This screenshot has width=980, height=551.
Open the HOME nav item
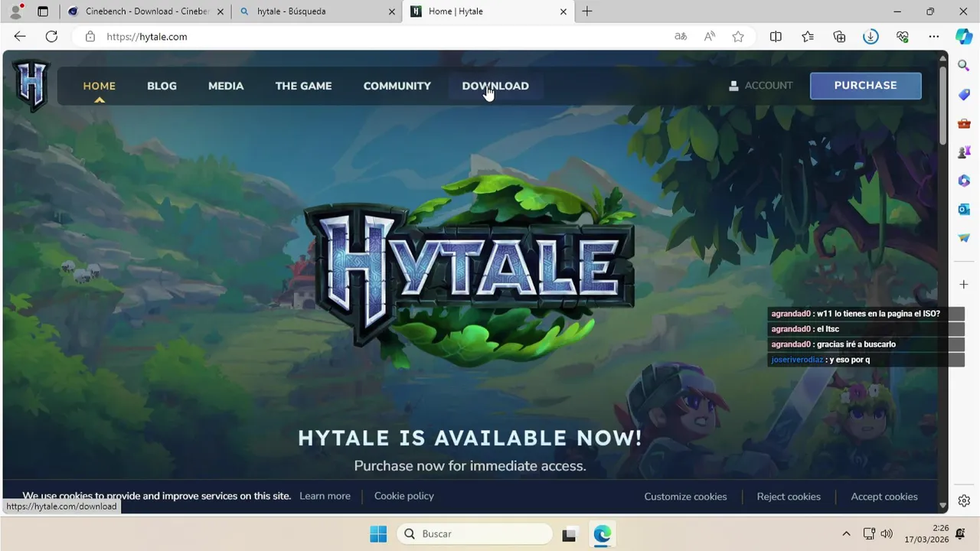(100, 86)
